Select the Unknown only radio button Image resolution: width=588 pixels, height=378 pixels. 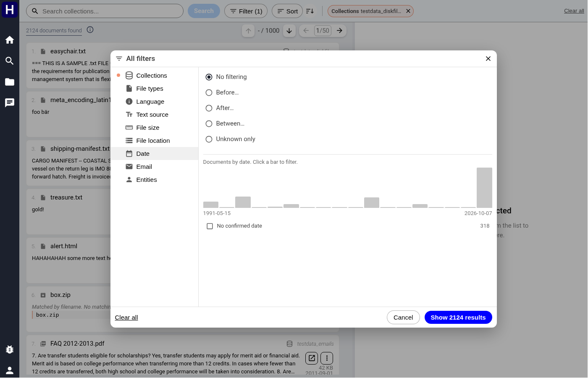coord(209,139)
